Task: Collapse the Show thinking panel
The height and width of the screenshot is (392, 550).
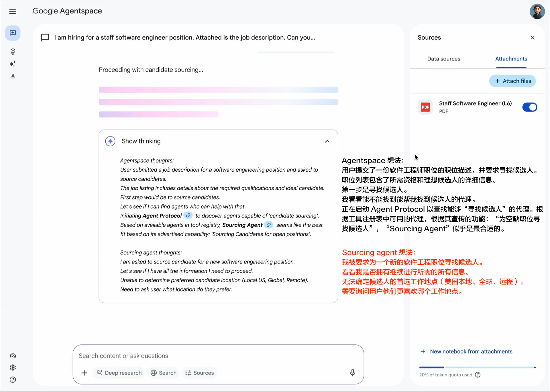Action: click(x=327, y=141)
